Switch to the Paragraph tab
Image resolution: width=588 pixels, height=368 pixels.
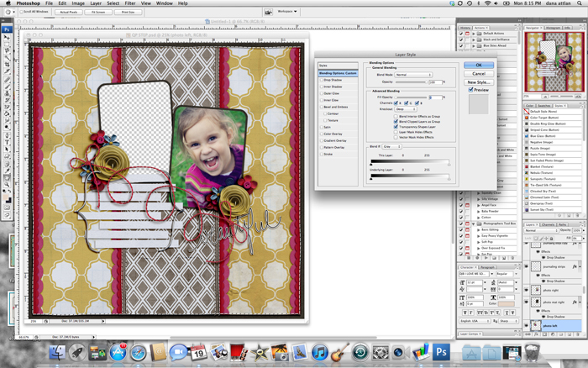[487, 267]
